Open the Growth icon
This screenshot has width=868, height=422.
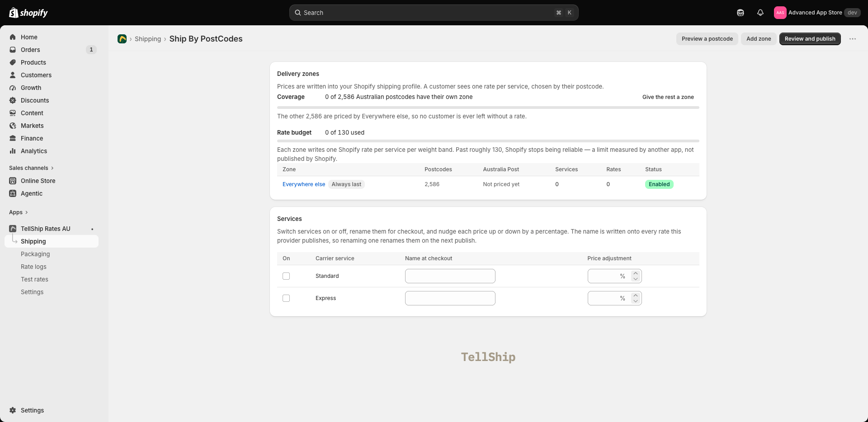click(x=13, y=88)
